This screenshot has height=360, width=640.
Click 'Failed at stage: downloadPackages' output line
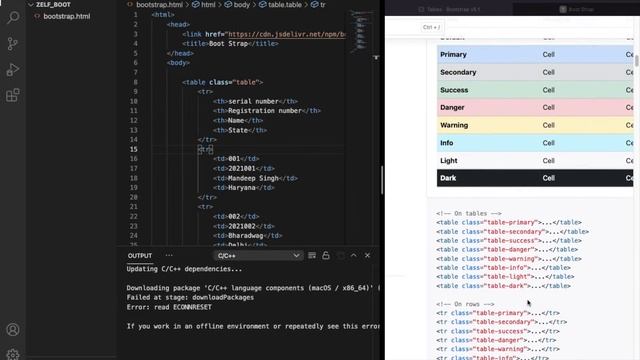pos(190,298)
